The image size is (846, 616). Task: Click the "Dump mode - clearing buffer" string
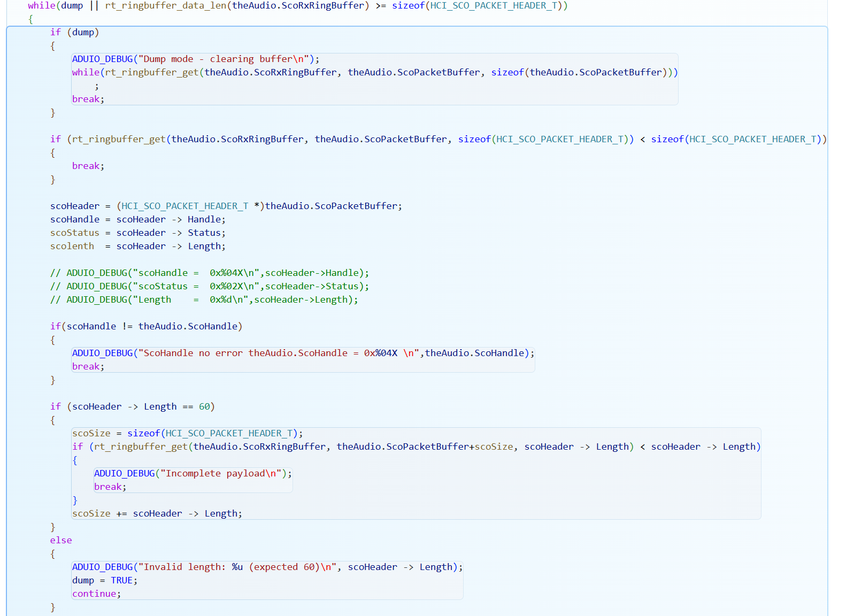click(x=224, y=59)
